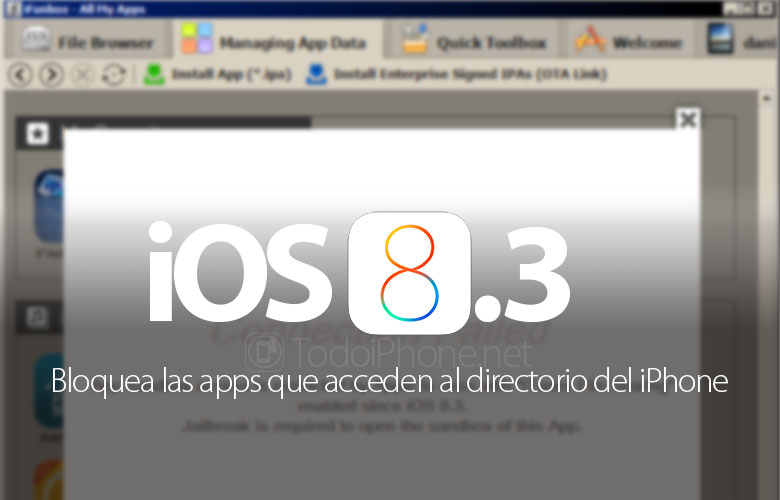Viewport: 780px width, 500px height.
Task: Go back with the left arrow button
Action: coord(20,75)
